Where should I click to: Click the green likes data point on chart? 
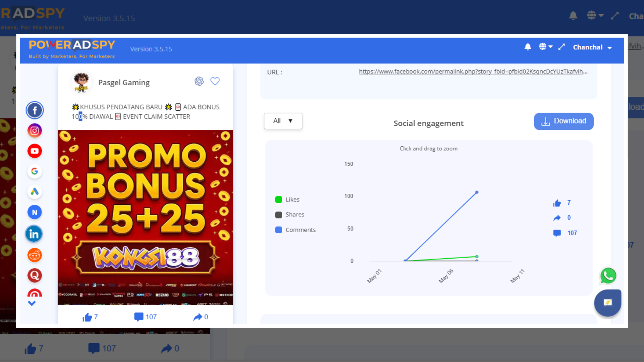click(x=477, y=257)
